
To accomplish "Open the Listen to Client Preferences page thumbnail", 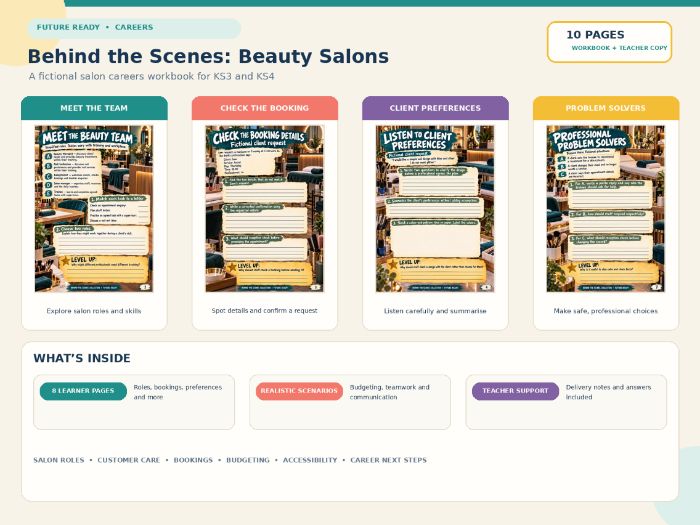I will (435, 208).
